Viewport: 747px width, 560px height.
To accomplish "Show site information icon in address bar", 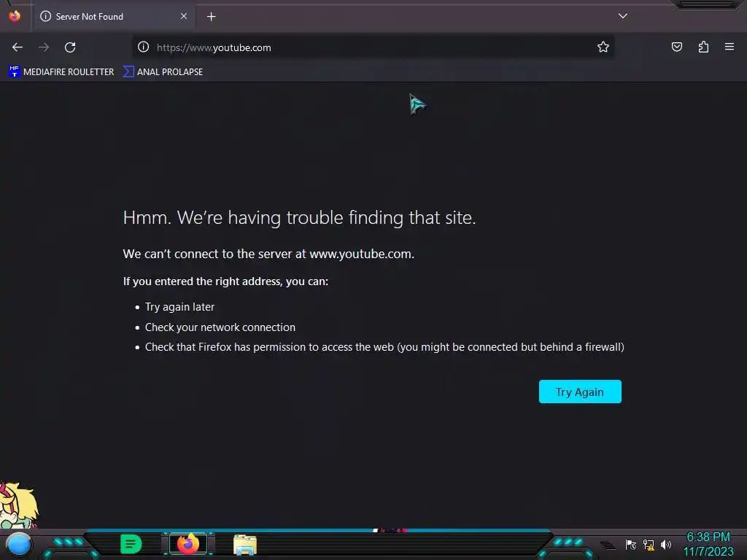I will tap(144, 47).
